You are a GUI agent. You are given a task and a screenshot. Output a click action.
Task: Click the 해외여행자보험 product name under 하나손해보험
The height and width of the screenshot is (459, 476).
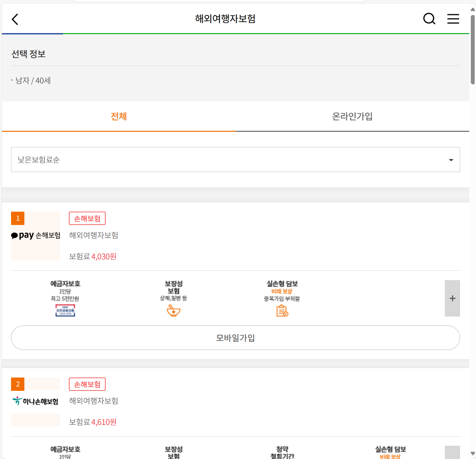coord(94,401)
